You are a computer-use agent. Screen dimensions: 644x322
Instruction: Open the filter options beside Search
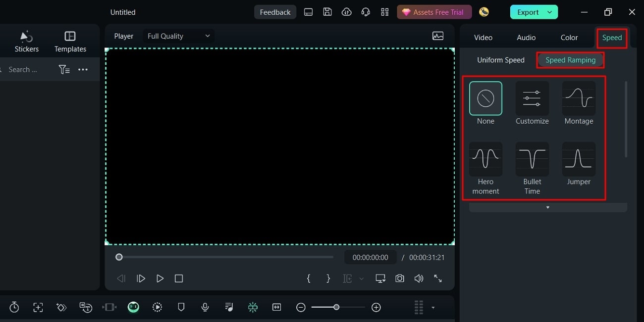click(x=64, y=70)
